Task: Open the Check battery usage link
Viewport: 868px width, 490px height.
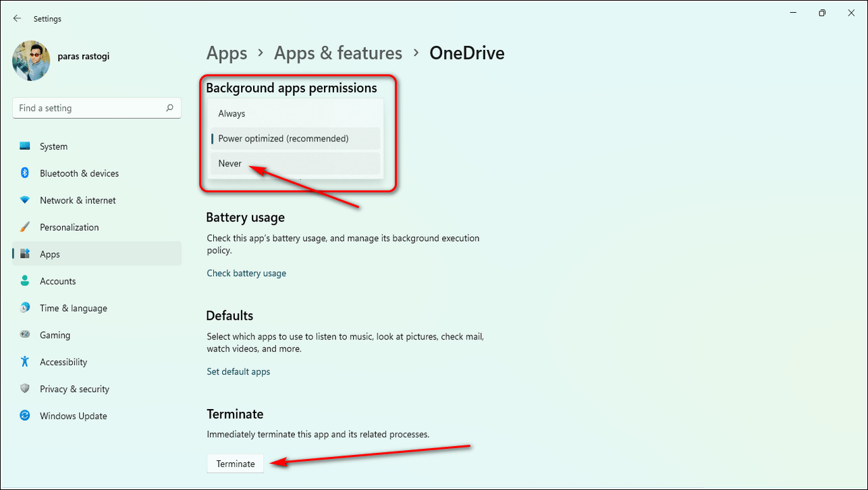Action: pyautogui.click(x=246, y=273)
